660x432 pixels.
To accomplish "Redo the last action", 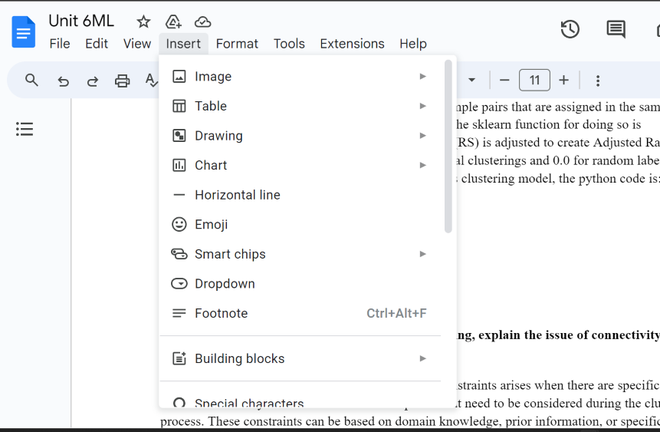I will coord(92,81).
